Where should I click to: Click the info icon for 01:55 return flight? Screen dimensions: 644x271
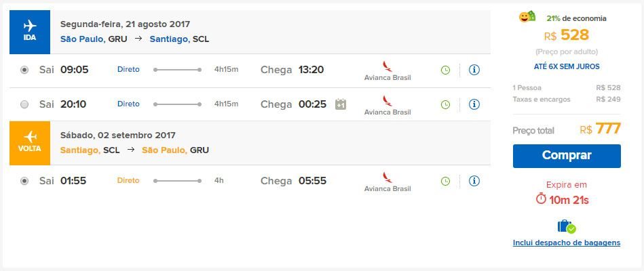474,181
